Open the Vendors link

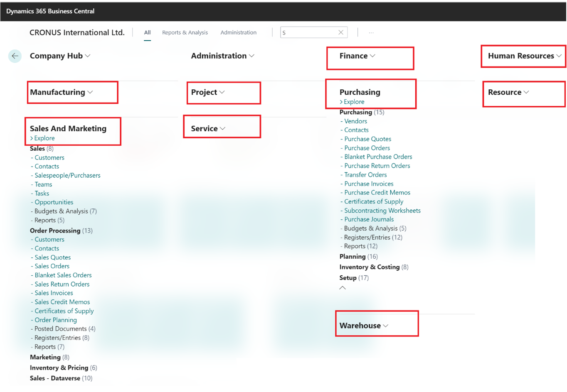tap(355, 121)
